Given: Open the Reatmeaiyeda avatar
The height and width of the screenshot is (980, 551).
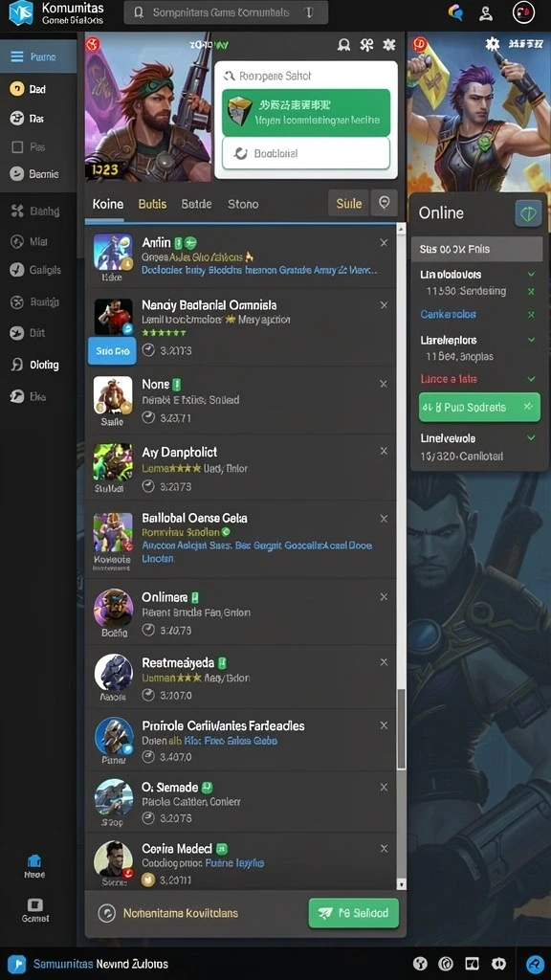Looking at the screenshot, I should tap(114, 673).
